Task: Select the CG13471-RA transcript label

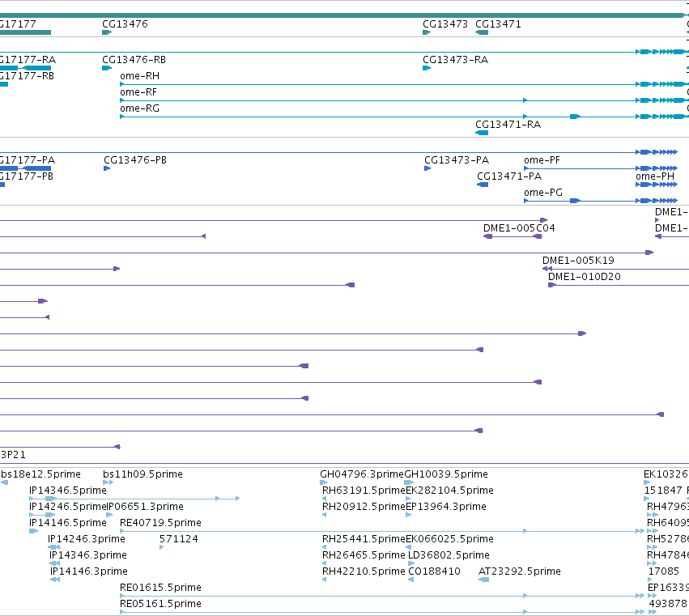Action: [508, 125]
